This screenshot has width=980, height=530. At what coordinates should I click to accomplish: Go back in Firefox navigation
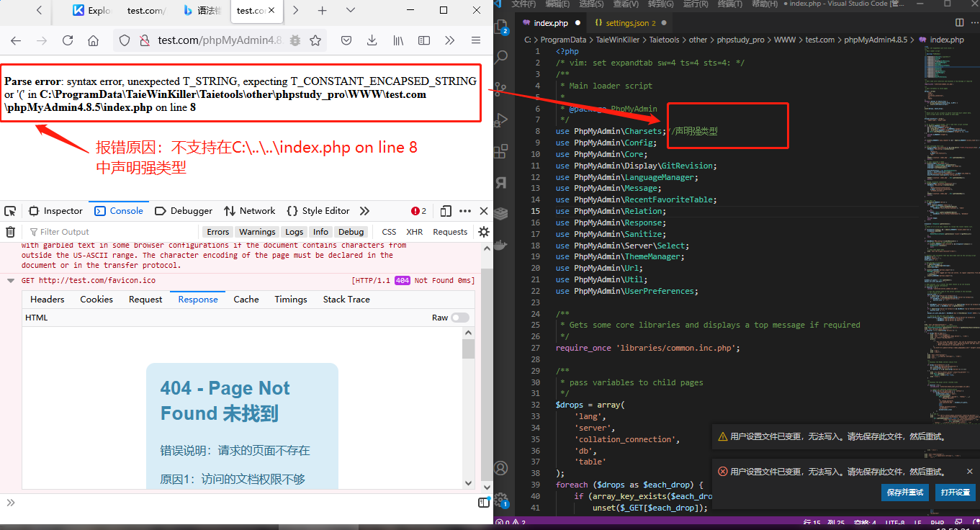(16, 40)
